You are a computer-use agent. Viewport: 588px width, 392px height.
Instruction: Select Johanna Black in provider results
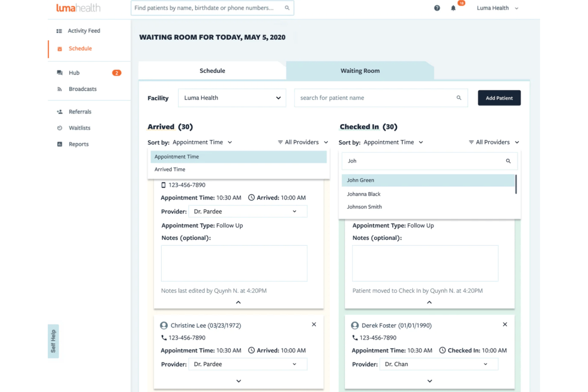click(x=428, y=194)
